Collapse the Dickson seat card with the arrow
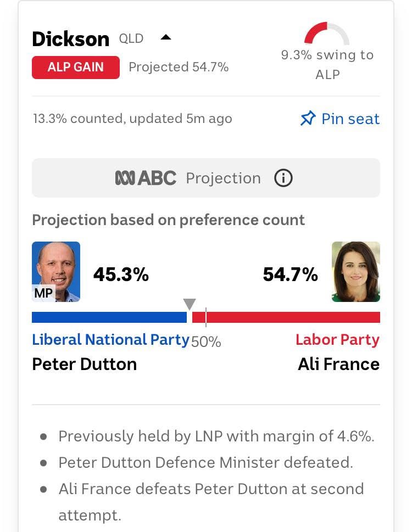The height and width of the screenshot is (532, 412). click(x=165, y=37)
